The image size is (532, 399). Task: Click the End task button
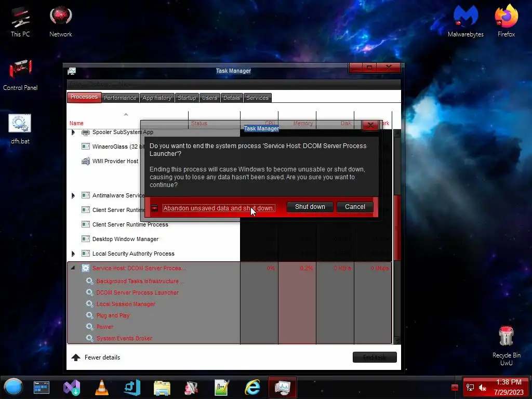point(375,357)
